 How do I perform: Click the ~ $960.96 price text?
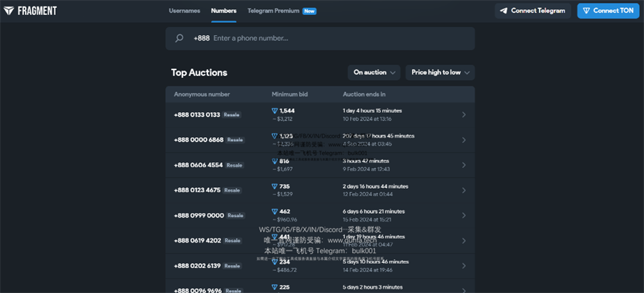(285, 219)
